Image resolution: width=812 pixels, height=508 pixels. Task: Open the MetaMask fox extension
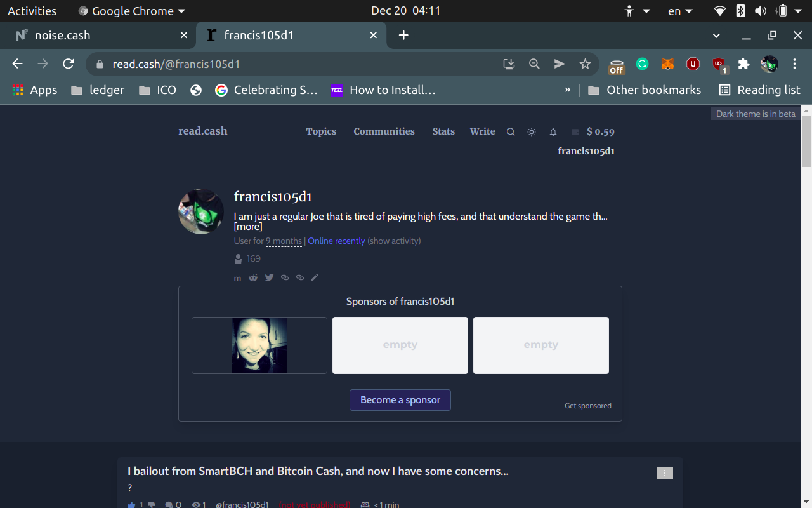[668, 63]
